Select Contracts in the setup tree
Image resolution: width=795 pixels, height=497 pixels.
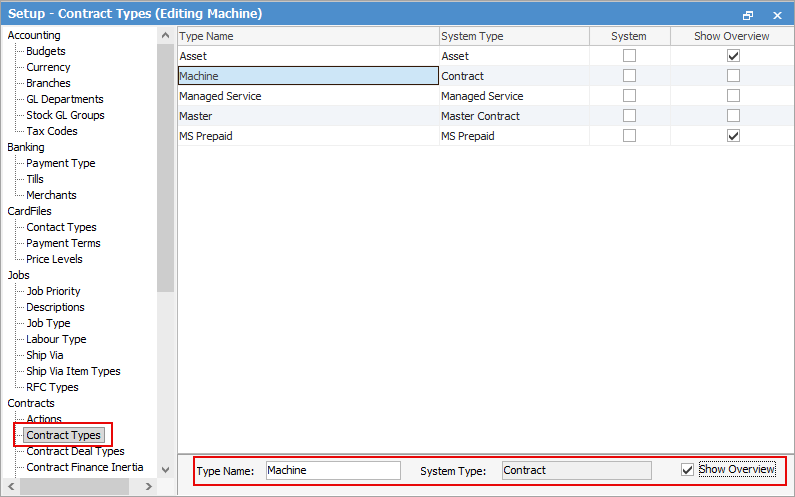[31, 403]
